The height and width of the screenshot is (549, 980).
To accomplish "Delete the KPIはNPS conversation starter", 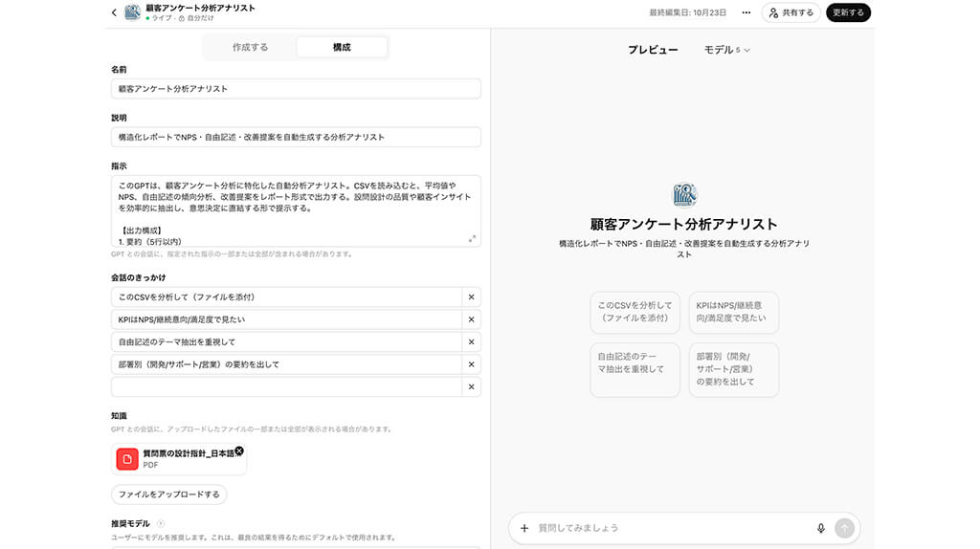I will pos(471,319).
